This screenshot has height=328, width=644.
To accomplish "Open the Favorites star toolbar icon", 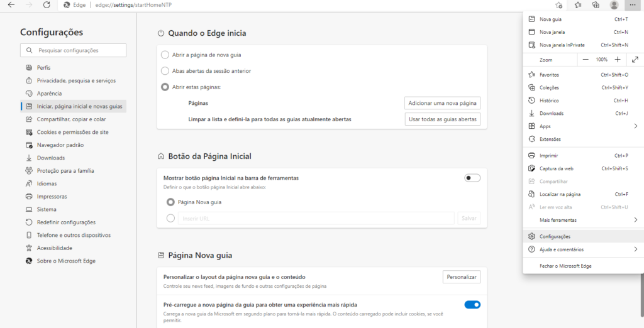I will (578, 5).
